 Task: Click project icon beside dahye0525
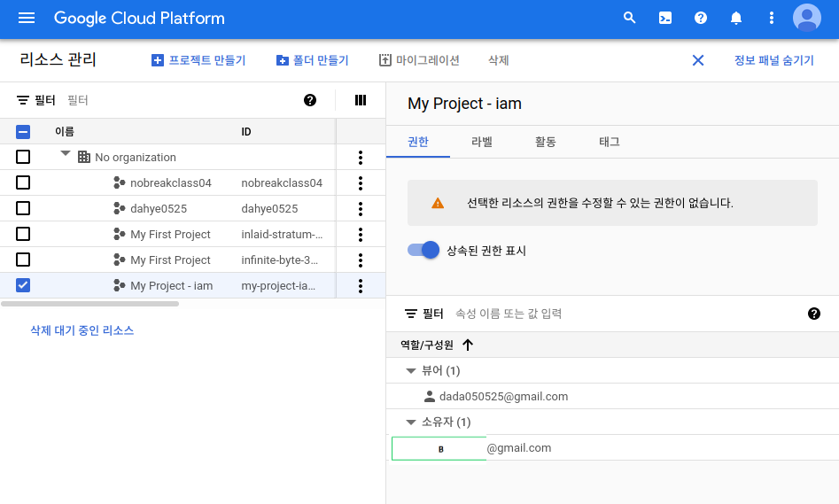120,208
